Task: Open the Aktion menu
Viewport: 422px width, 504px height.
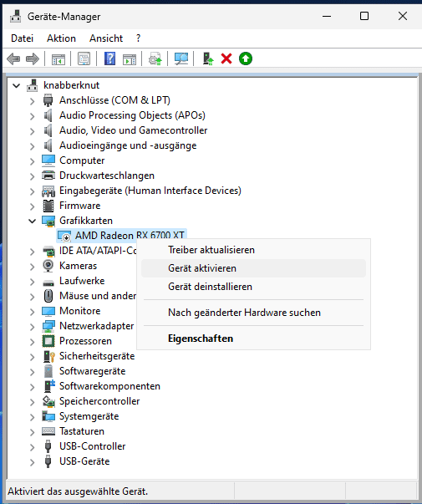Action: 61,38
